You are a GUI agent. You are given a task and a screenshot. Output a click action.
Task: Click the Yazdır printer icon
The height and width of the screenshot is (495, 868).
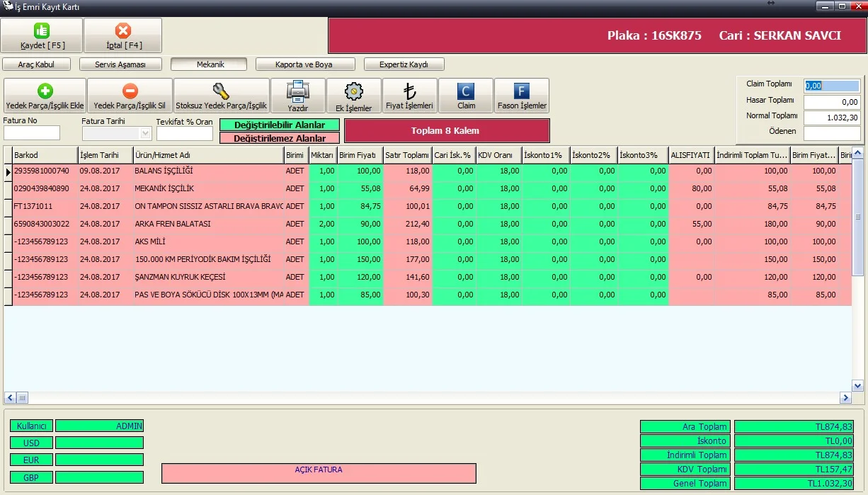(298, 91)
